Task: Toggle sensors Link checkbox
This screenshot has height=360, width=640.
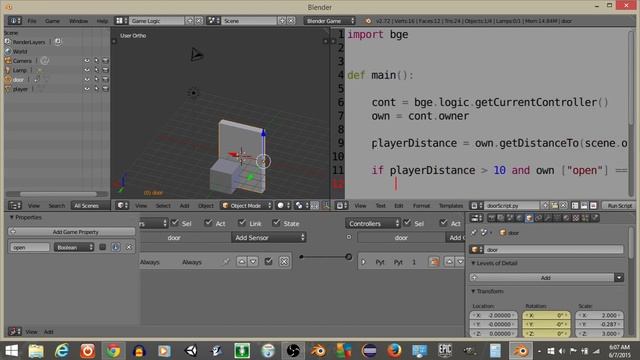Action: tap(242, 223)
